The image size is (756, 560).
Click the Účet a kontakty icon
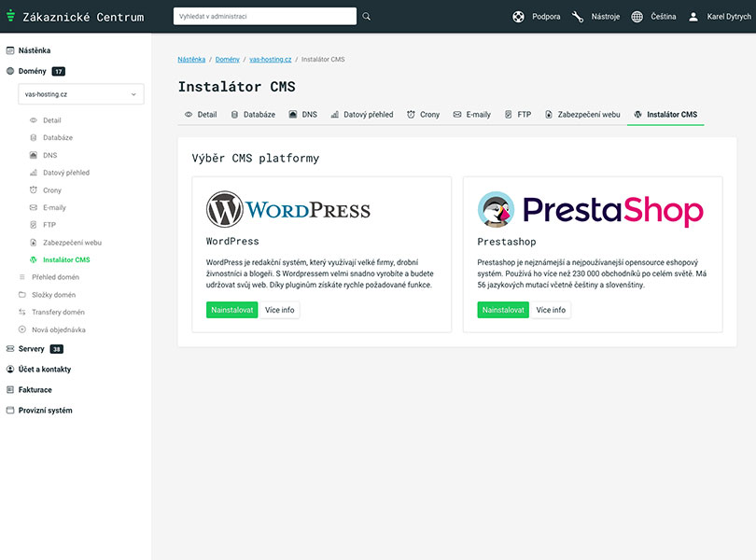tap(10, 369)
